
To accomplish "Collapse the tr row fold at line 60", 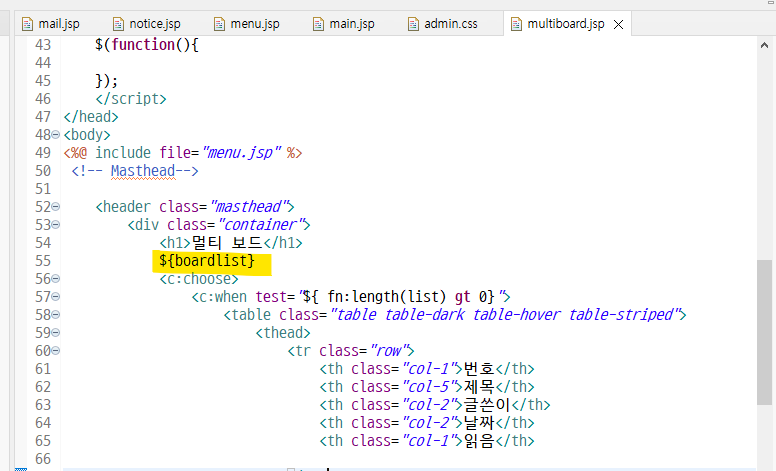I will tap(56, 351).
